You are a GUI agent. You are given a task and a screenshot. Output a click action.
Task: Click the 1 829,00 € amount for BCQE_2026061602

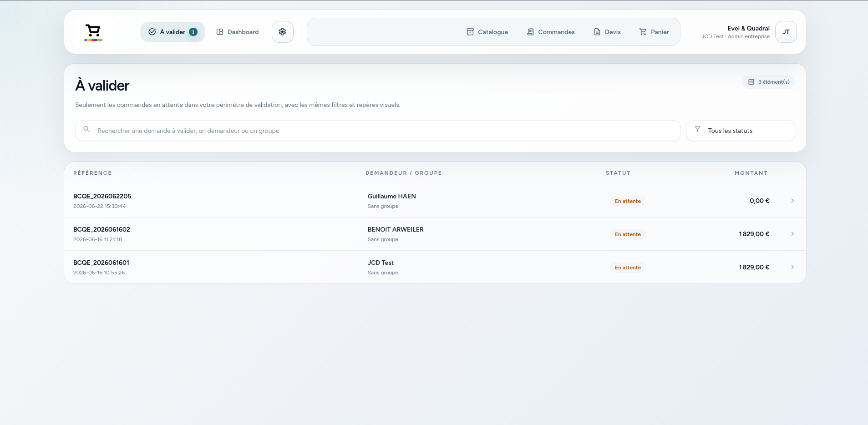754,234
